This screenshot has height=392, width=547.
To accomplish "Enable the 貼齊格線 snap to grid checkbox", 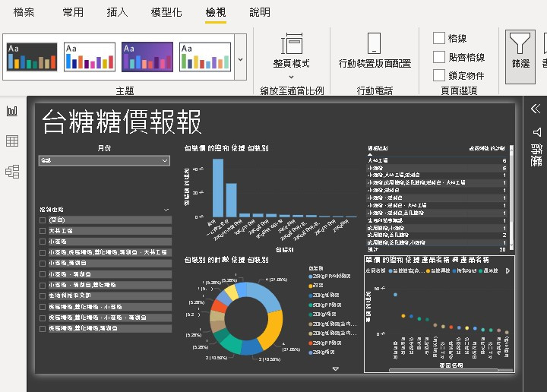I will pos(439,56).
